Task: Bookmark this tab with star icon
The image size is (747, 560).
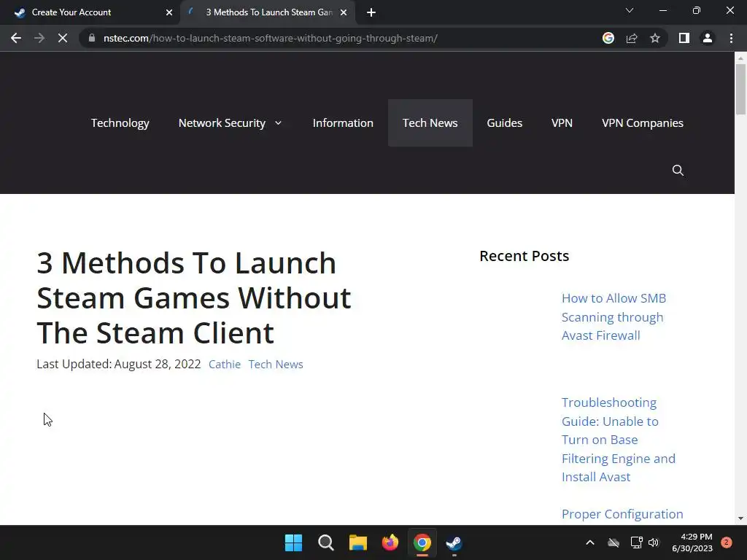Action: click(655, 38)
